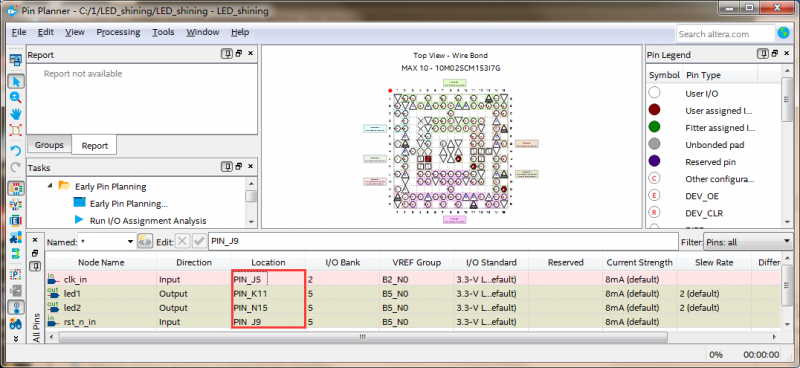Collapse the Early Pin Planning folder
Screen dimensions: 800x368
50,186
